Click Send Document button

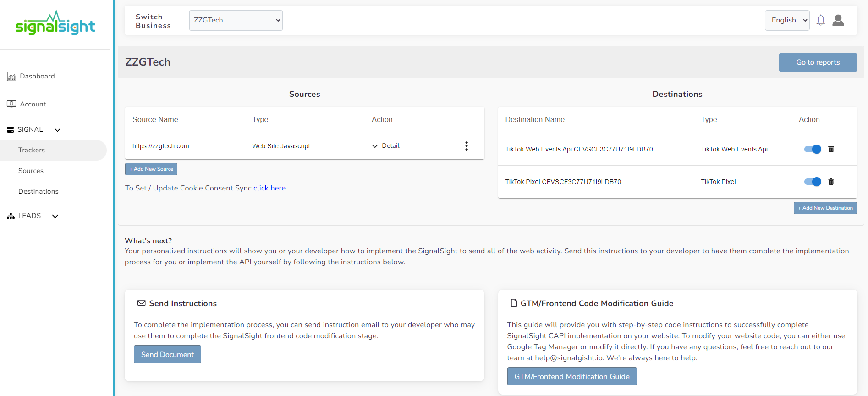(167, 354)
